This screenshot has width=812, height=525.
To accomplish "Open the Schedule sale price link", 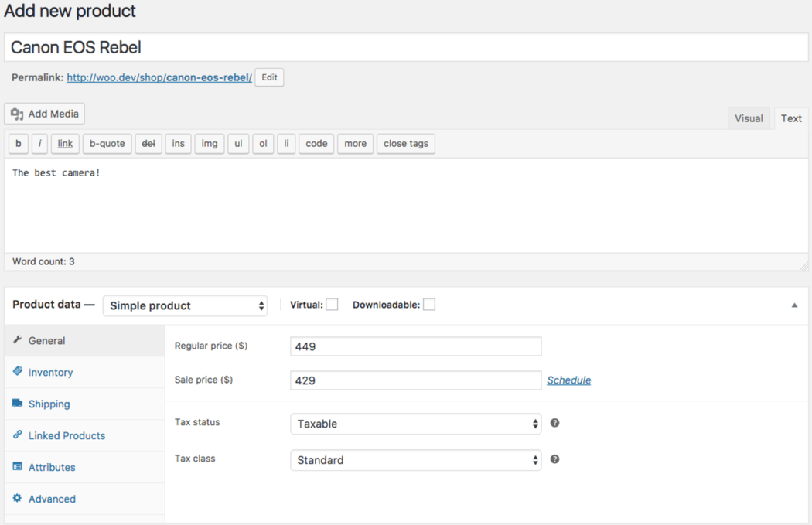I will click(x=568, y=380).
